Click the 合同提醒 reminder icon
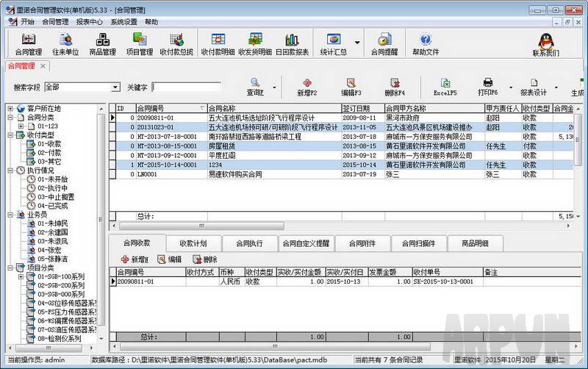588x369 pixels. tap(384, 43)
